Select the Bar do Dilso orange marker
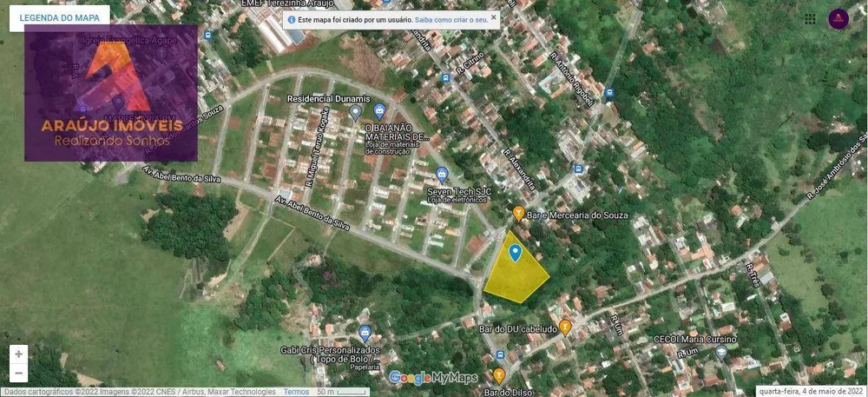The image size is (868, 397). 499,376
